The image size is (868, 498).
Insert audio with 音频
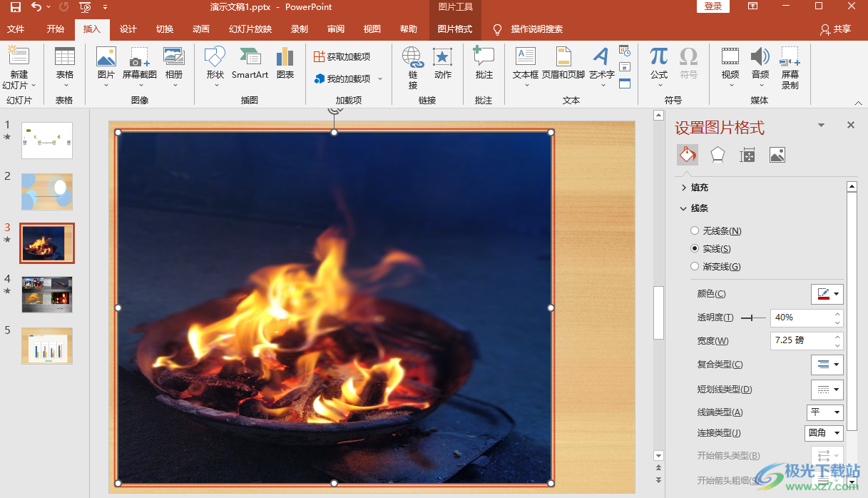point(760,68)
